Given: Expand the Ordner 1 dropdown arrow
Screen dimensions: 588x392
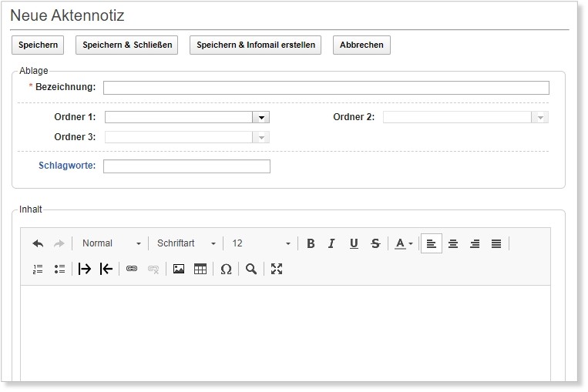Looking at the screenshot, I should [x=261, y=117].
